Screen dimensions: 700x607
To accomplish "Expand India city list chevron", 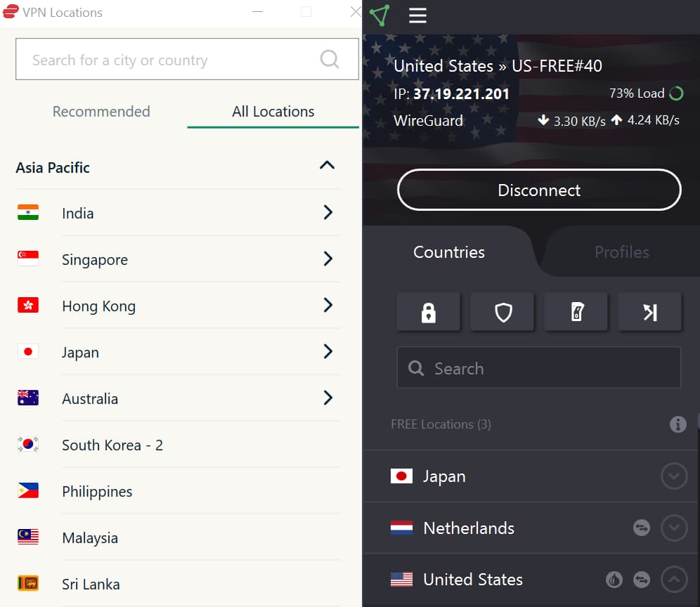I will click(x=328, y=212).
